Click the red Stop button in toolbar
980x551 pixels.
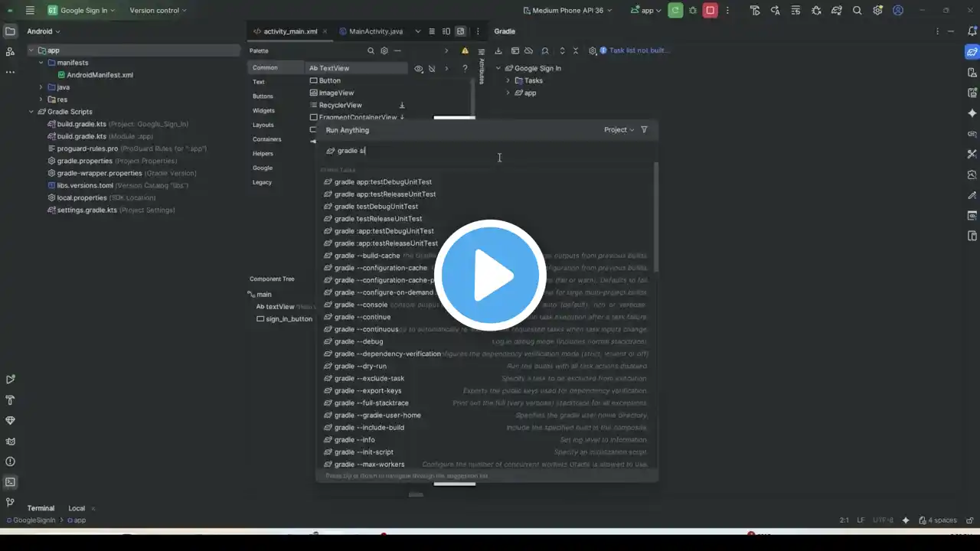710,11
